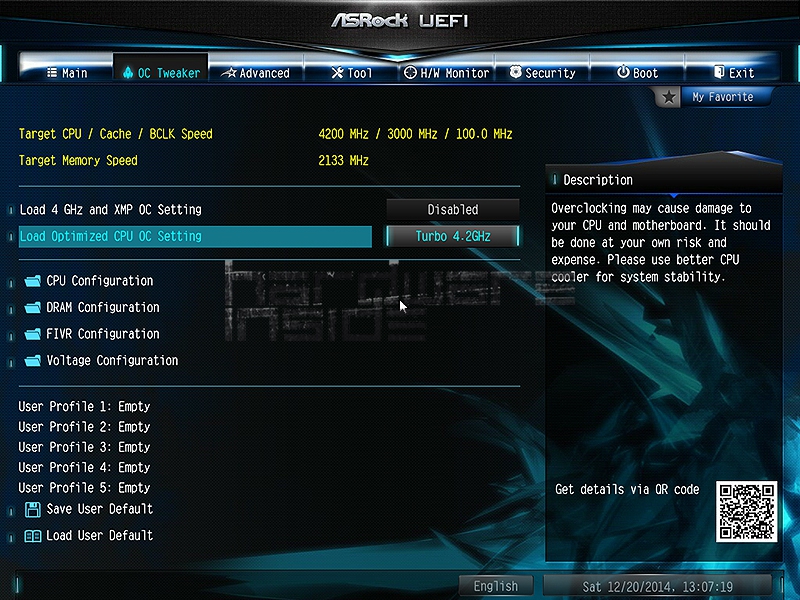Select User Profile 4: Empty
This screenshot has height=600, width=800.
84,468
